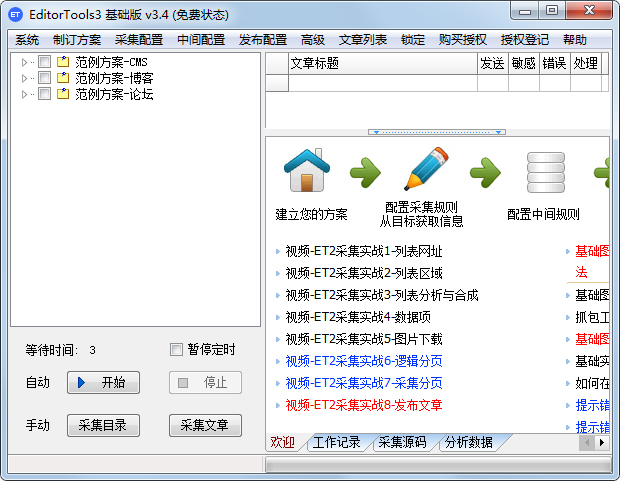Expand the 范例方案-博客 tree node
This screenshot has width=620, height=481.
pos(24,78)
